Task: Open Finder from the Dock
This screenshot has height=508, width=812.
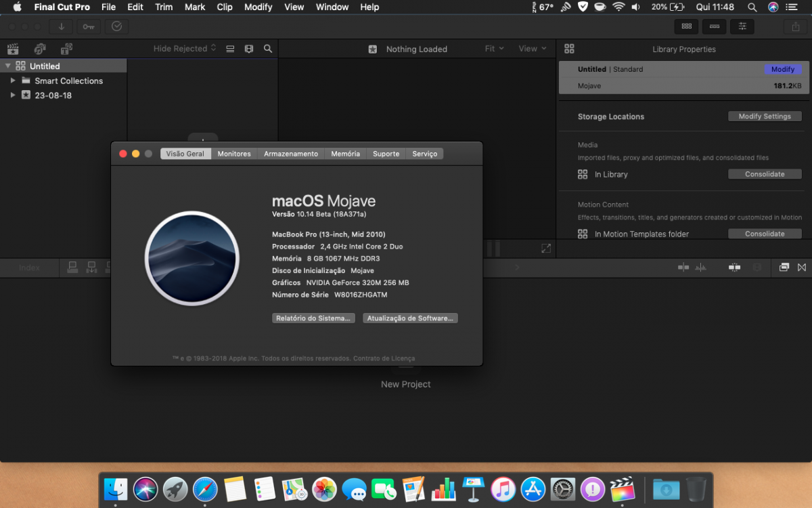Action: [116, 488]
